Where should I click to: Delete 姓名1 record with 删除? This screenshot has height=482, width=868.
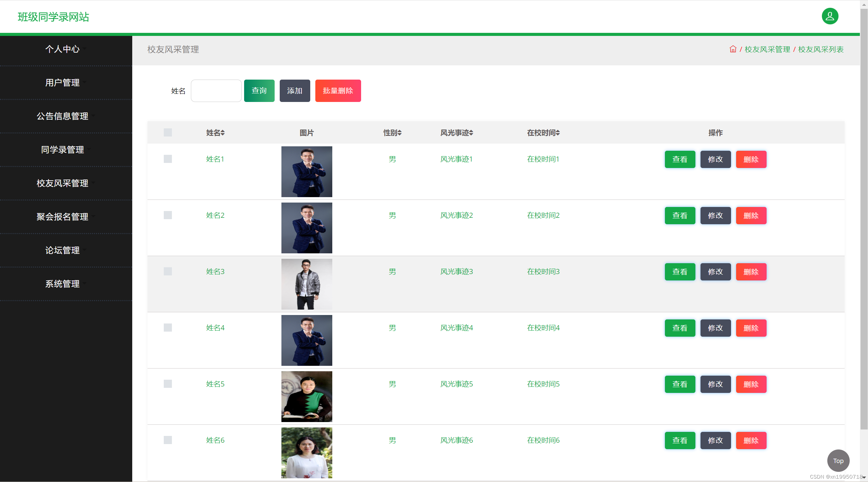point(751,159)
